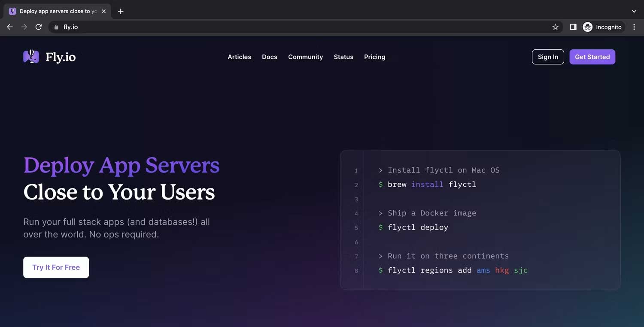Expand browser options via the three dots
Screen dimensions: 644x327
click(x=634, y=27)
